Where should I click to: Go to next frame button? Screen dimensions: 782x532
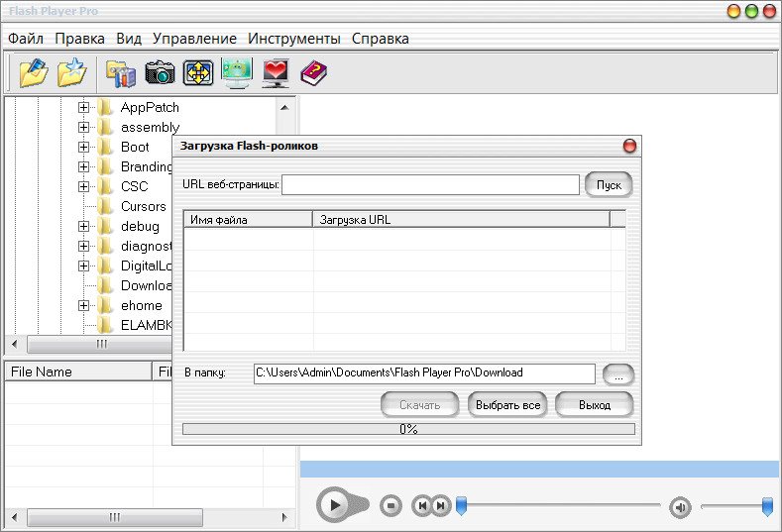441,506
